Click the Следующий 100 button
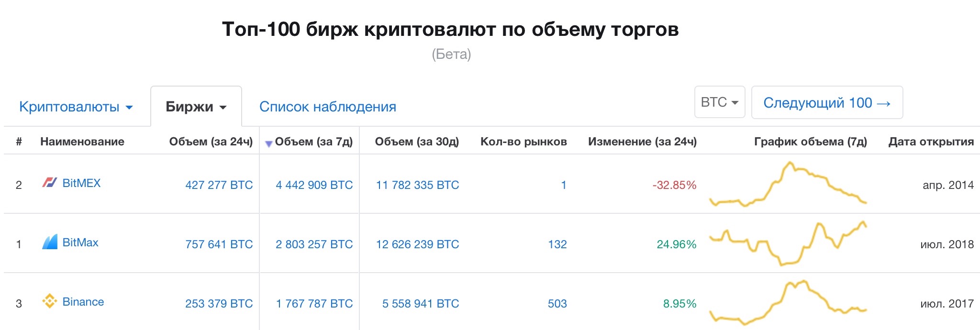The image size is (980, 330). (x=826, y=102)
